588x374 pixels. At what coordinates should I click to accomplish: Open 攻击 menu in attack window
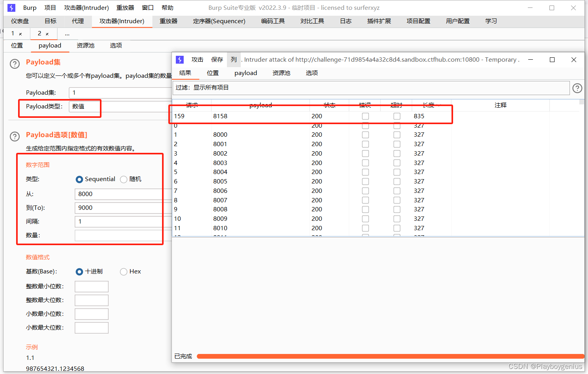(197, 60)
